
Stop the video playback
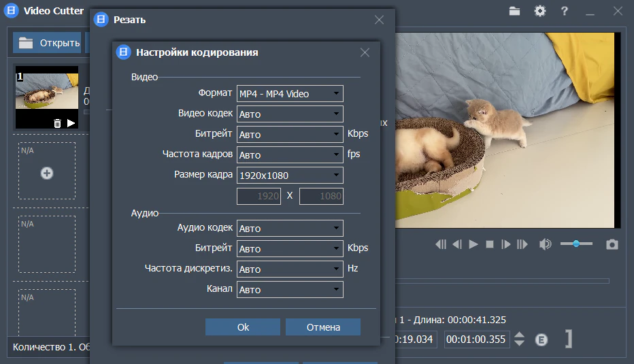click(x=489, y=244)
